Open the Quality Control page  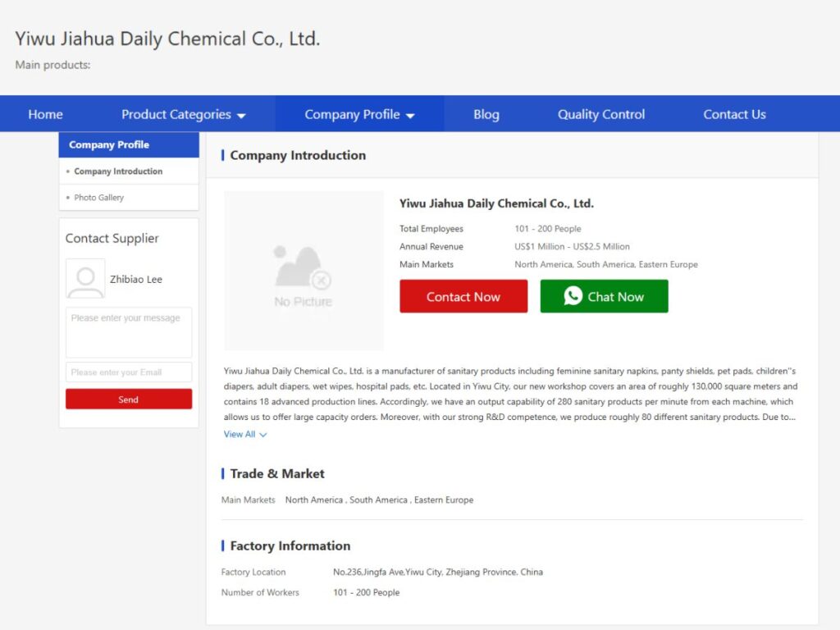[601, 114]
